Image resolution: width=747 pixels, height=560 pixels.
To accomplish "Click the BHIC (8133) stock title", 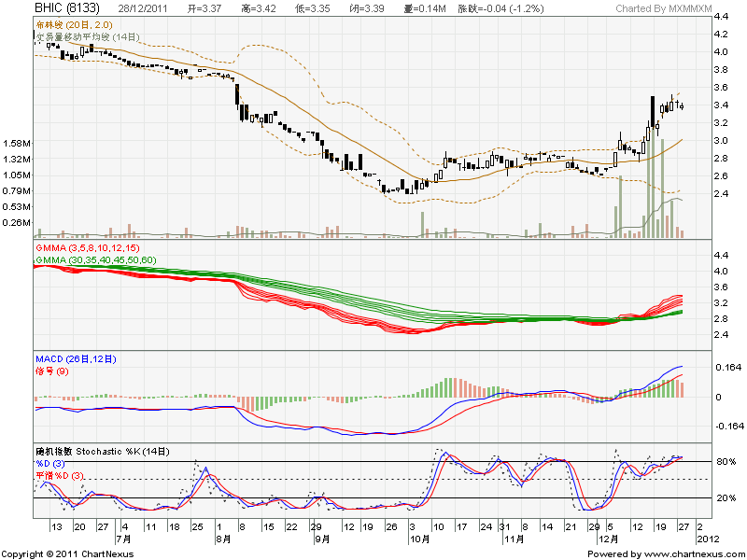I will click(67, 8).
